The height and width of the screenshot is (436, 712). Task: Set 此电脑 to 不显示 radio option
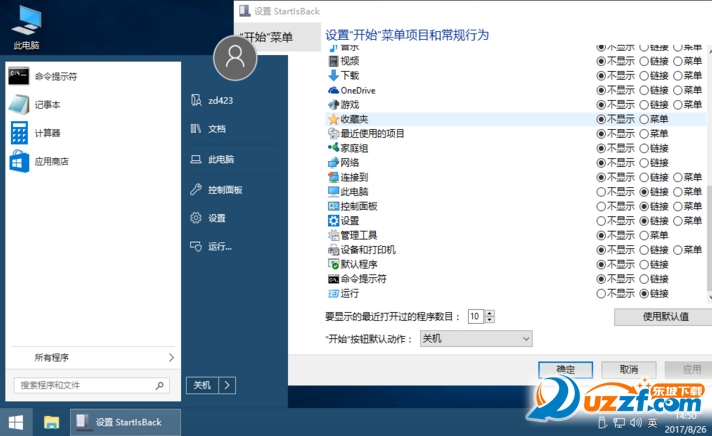pyautogui.click(x=601, y=192)
